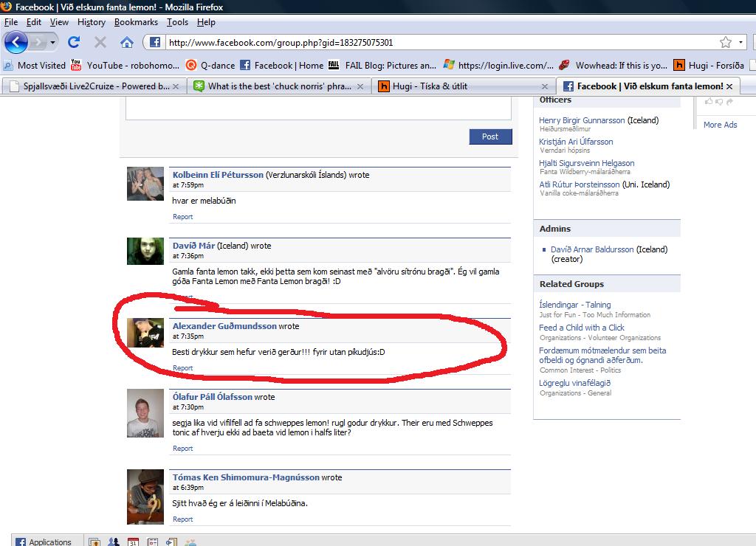
Task: Open the Feed a Child with a Click group
Action: (x=582, y=328)
